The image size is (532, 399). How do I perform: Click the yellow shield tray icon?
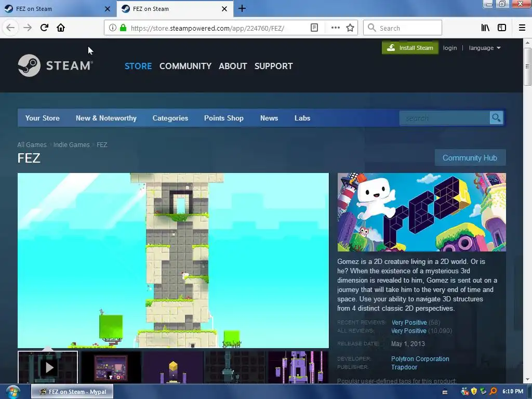pyautogui.click(x=474, y=392)
